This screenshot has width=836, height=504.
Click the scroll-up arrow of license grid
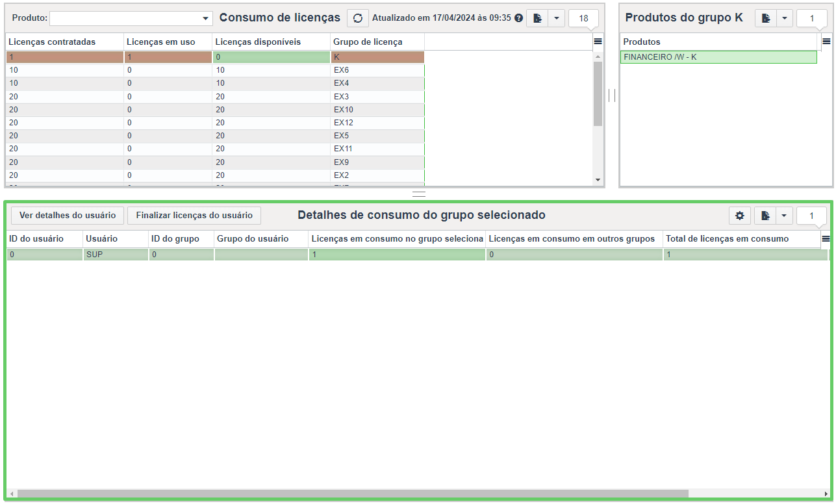[598, 57]
